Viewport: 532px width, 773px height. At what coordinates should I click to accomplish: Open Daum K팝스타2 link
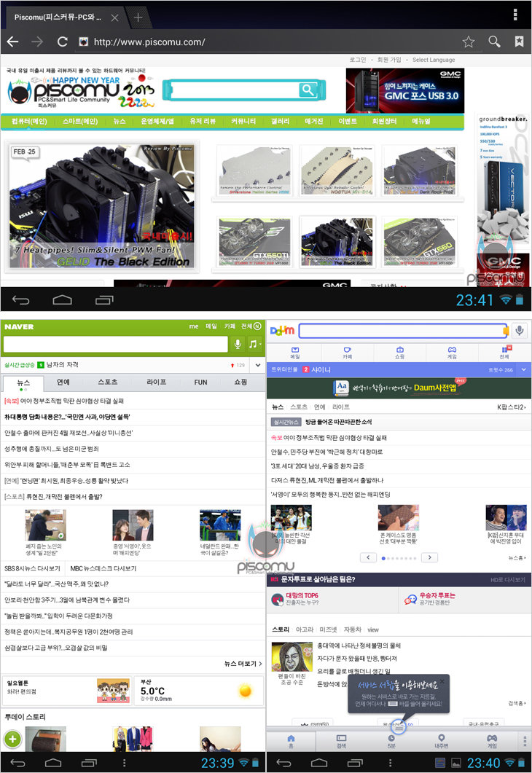[512, 407]
